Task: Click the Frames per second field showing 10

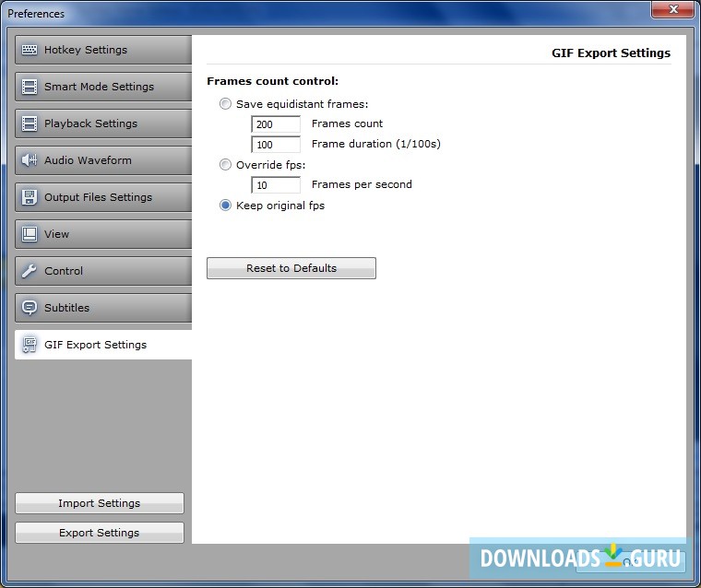Action: [x=276, y=185]
